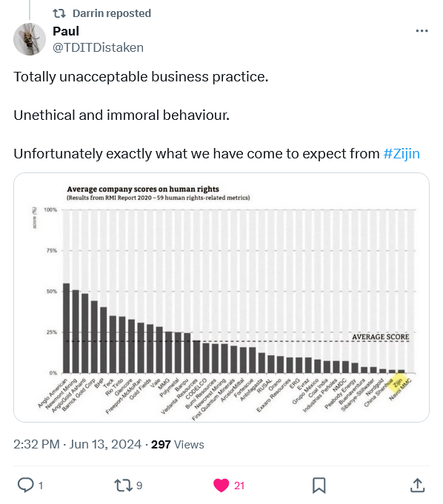Click the reply count number 1
The width and height of the screenshot is (443, 504).
pyautogui.click(x=41, y=485)
